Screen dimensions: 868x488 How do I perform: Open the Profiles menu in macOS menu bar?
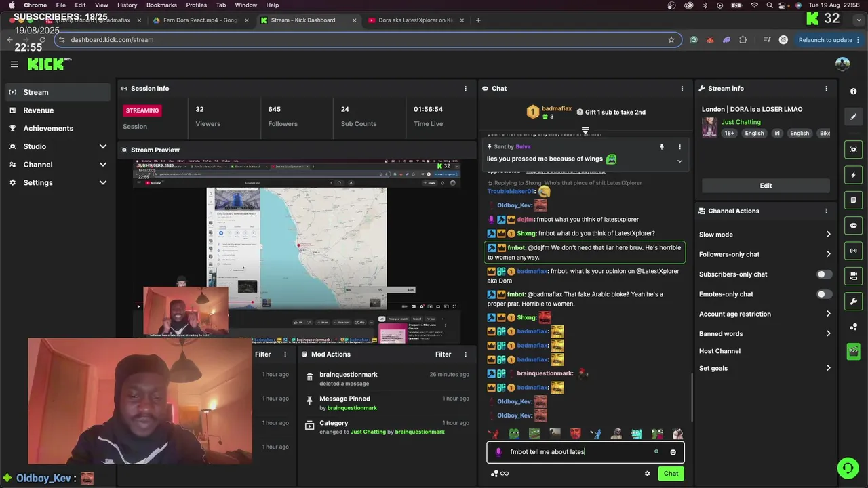[x=197, y=5]
